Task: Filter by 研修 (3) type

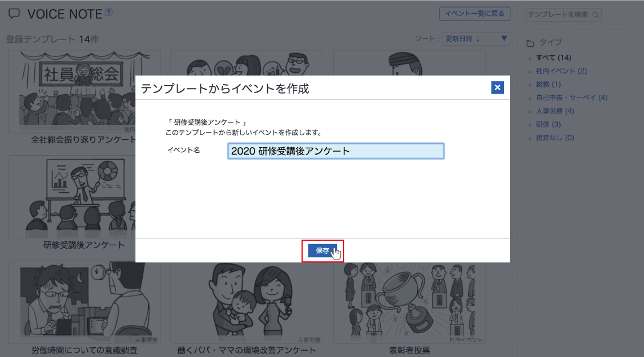Action: 548,124
